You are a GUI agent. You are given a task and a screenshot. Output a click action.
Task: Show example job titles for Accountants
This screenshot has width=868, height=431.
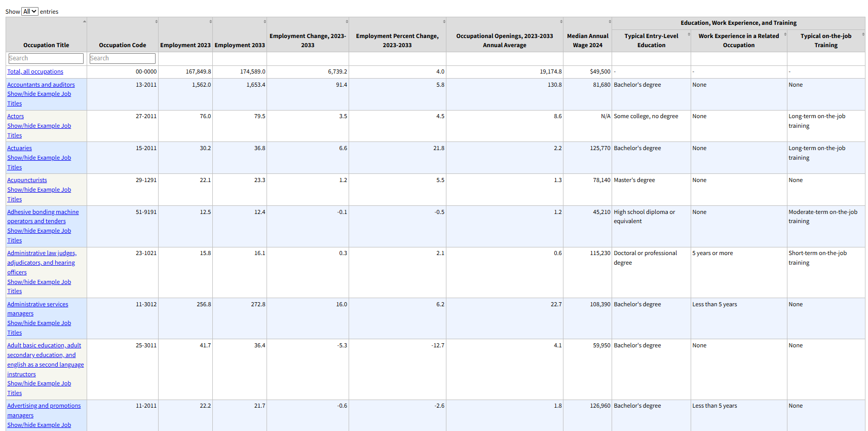pos(39,99)
